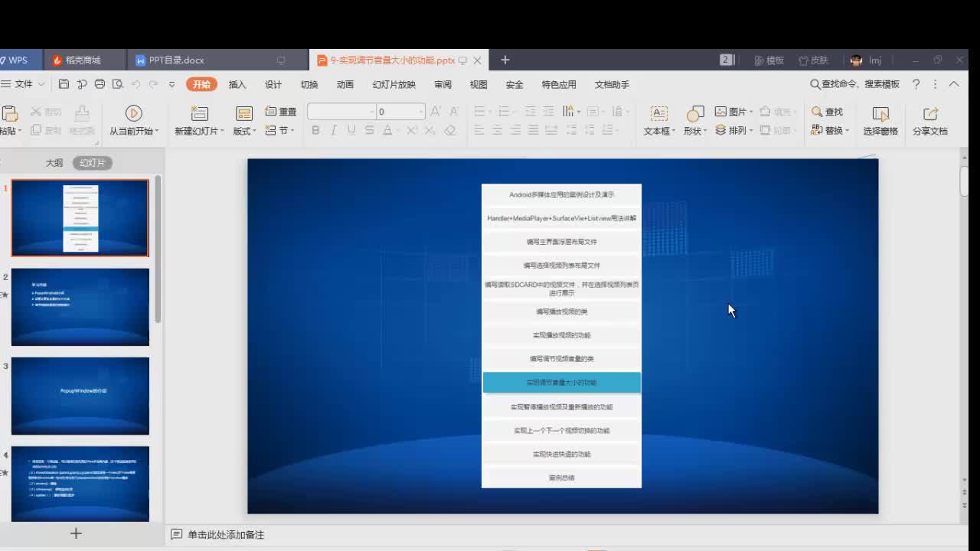Click the 替换 replace button
The width and height of the screenshot is (980, 551).
pos(828,131)
